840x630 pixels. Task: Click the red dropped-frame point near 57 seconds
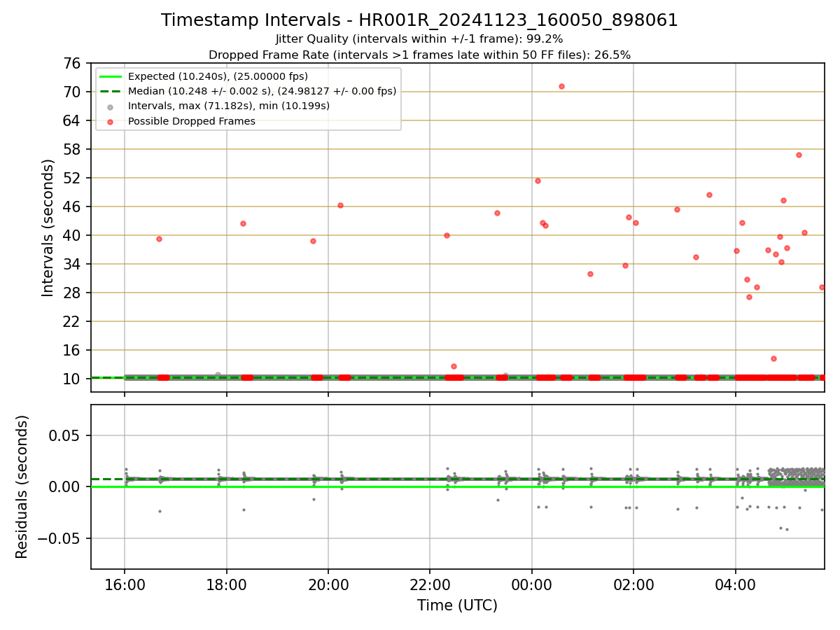[799, 155]
